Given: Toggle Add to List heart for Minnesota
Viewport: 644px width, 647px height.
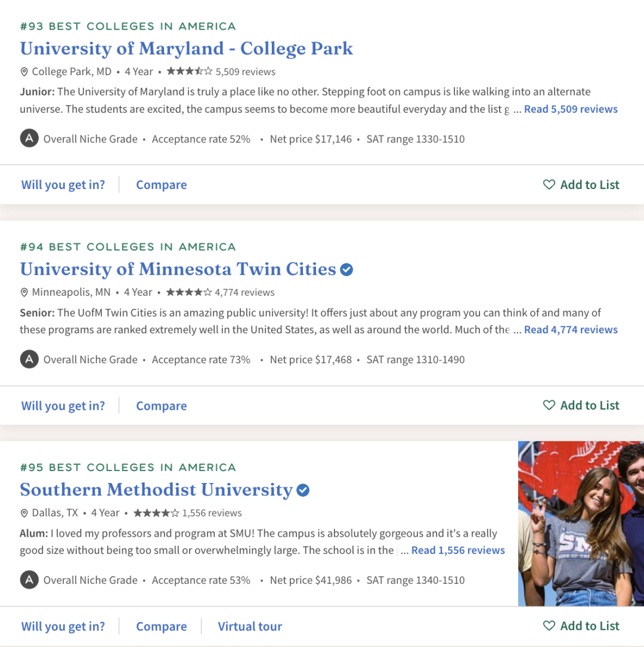Looking at the screenshot, I should 549,405.
